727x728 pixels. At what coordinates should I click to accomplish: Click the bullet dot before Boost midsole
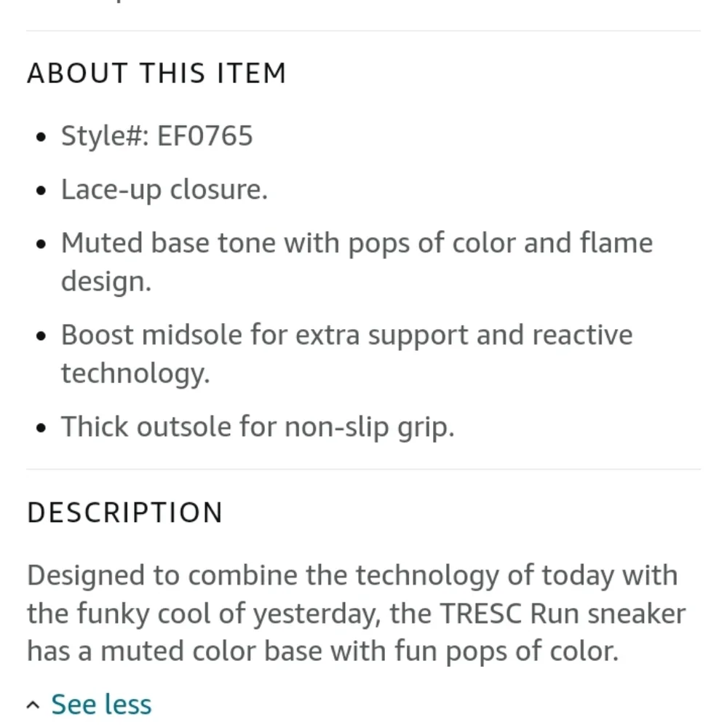point(41,336)
